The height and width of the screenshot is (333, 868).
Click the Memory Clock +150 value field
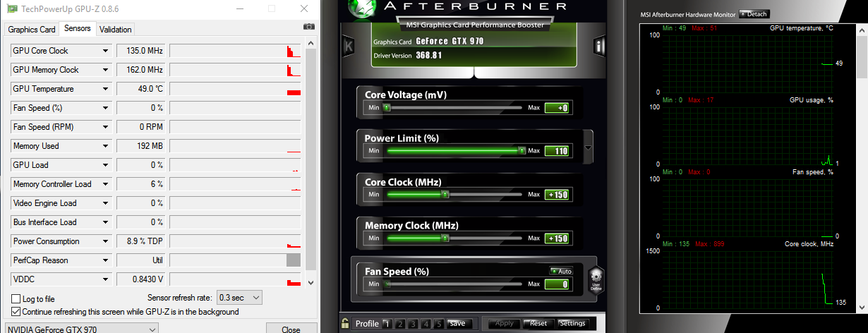(x=556, y=238)
